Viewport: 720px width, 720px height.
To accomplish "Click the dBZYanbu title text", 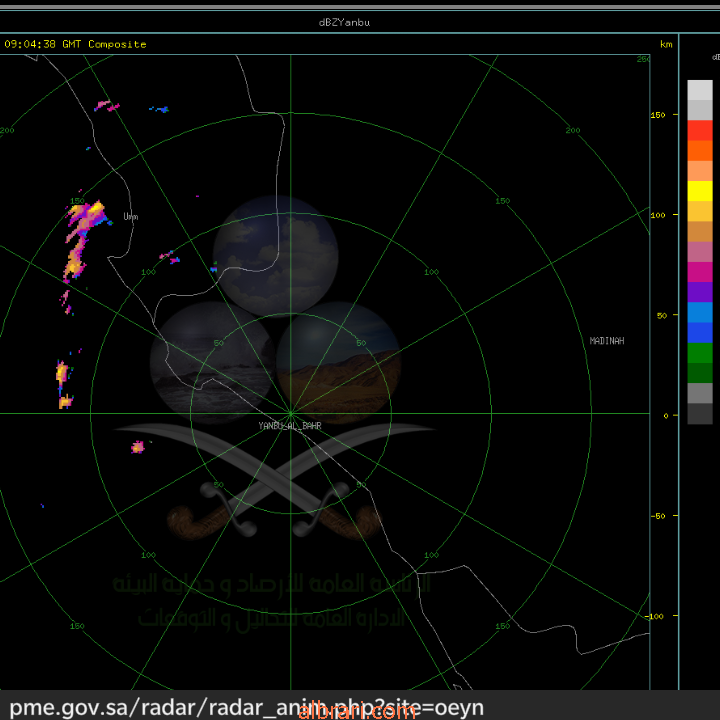I will [x=344, y=22].
